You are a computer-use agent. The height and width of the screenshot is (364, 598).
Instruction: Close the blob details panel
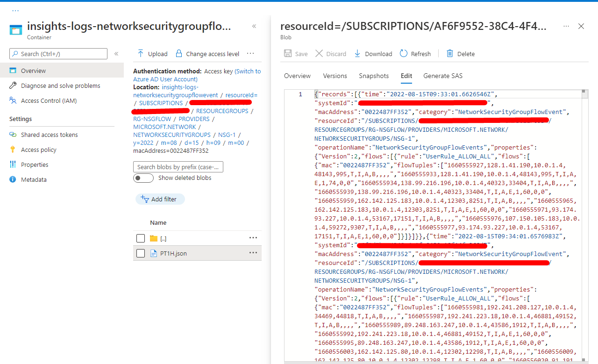581,26
